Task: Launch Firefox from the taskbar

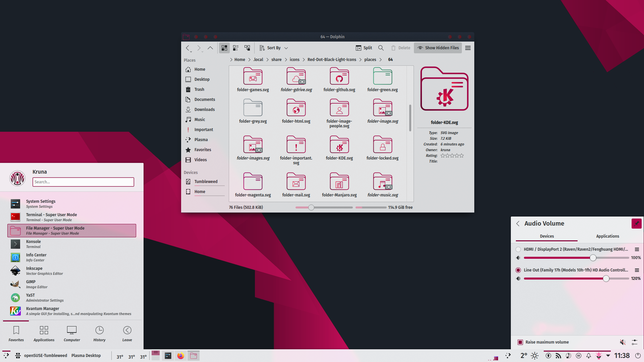Action: click(x=181, y=356)
